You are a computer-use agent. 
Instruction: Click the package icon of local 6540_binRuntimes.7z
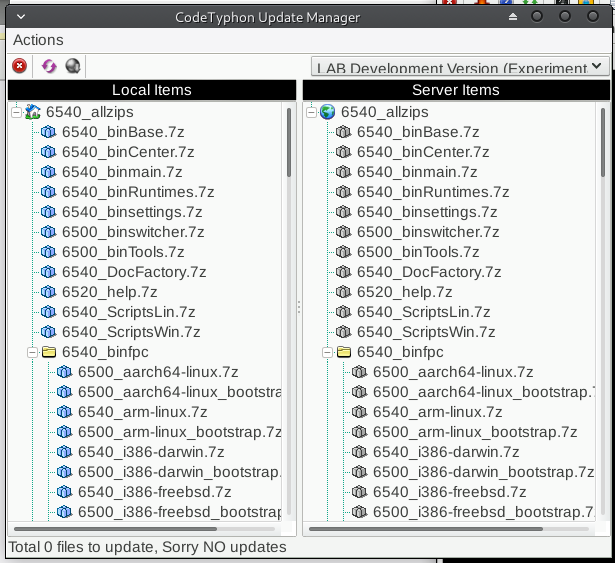point(49,192)
